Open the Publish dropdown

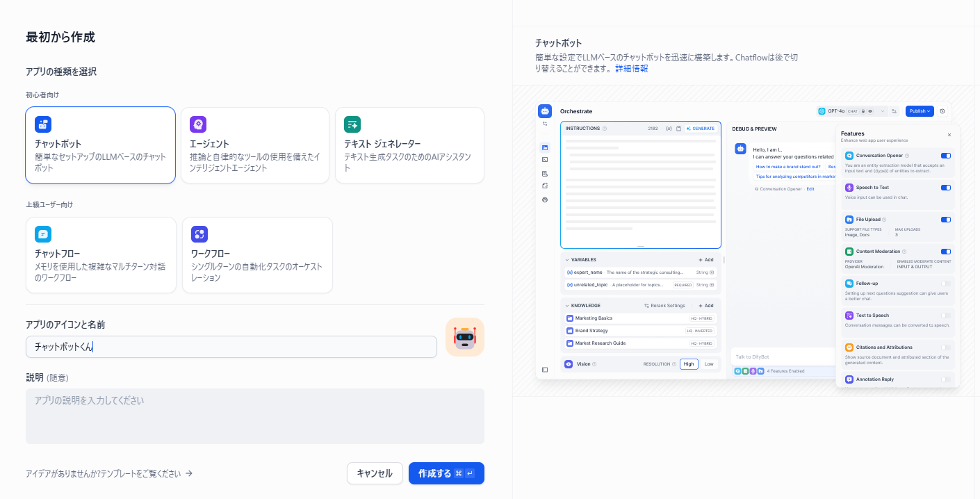point(919,111)
